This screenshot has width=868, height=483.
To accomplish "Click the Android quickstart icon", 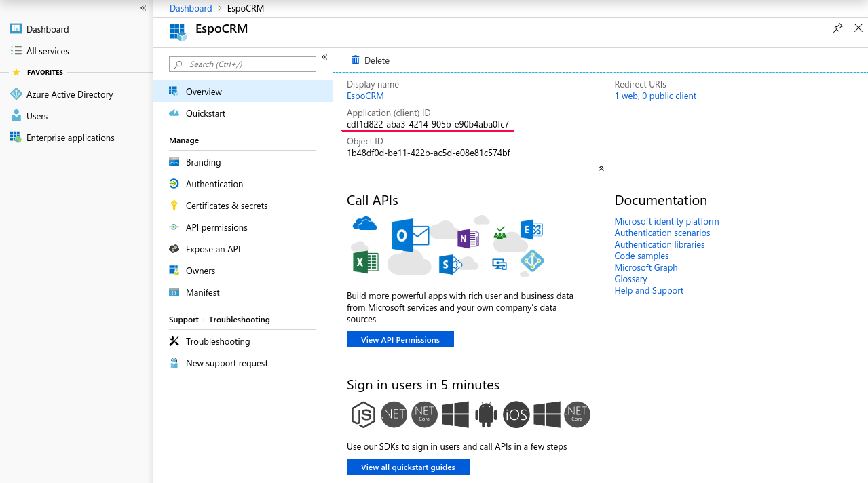I will coord(486,414).
